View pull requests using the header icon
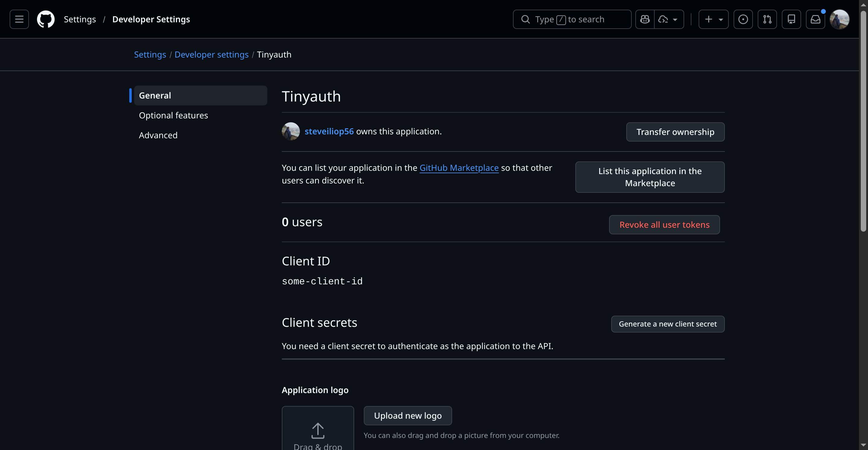The image size is (868, 450). 767,19
